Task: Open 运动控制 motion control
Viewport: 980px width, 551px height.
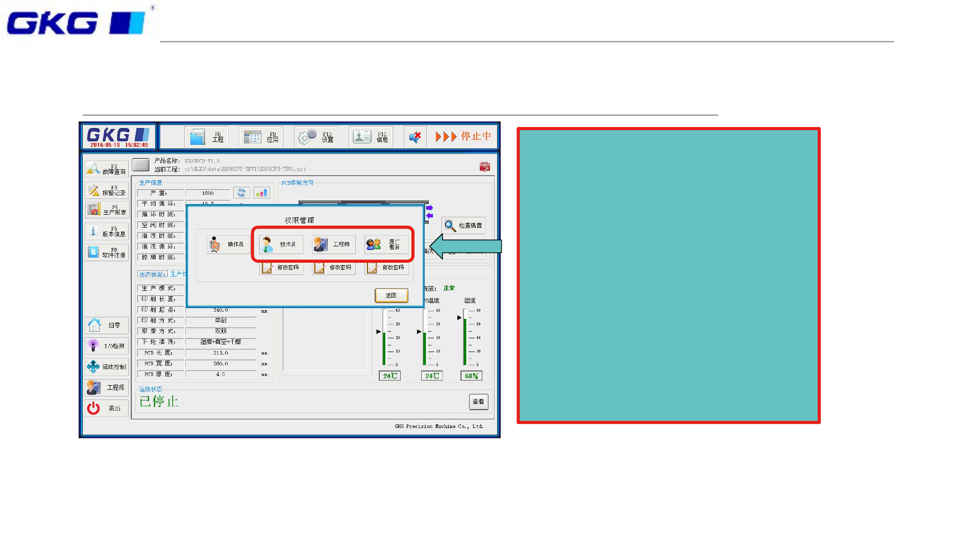Action: click(x=107, y=367)
